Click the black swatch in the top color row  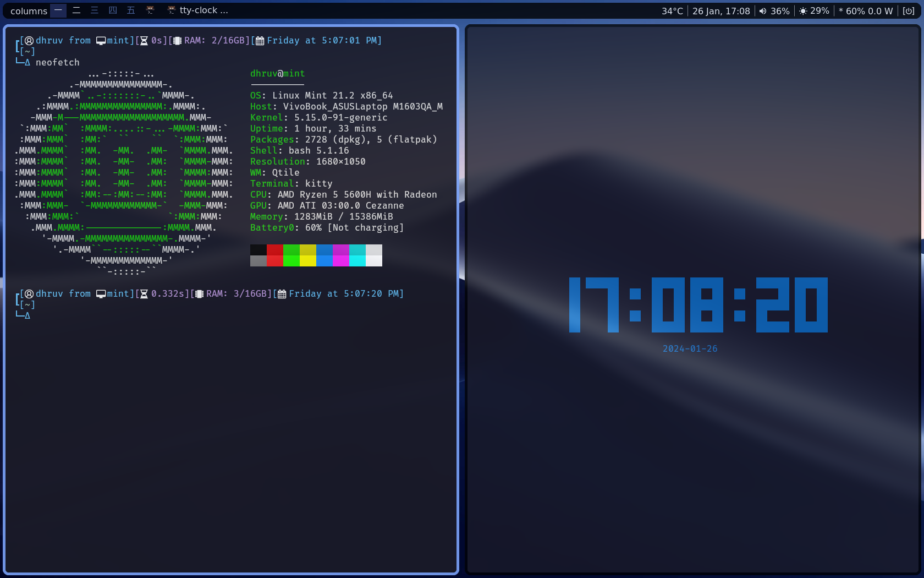258,250
